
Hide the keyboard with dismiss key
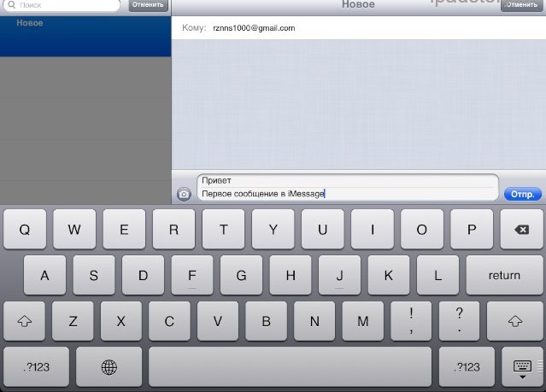click(x=522, y=367)
